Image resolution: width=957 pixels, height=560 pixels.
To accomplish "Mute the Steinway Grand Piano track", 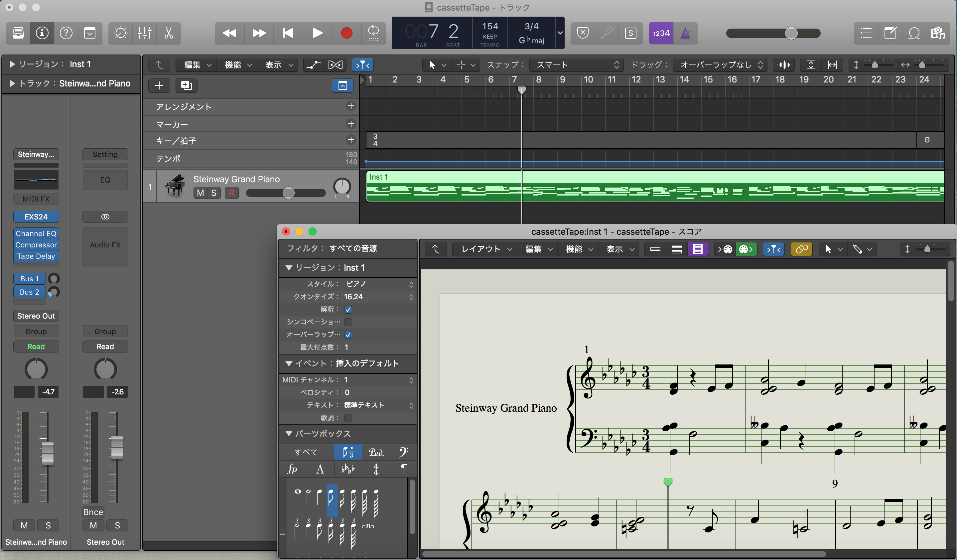I will point(200,193).
